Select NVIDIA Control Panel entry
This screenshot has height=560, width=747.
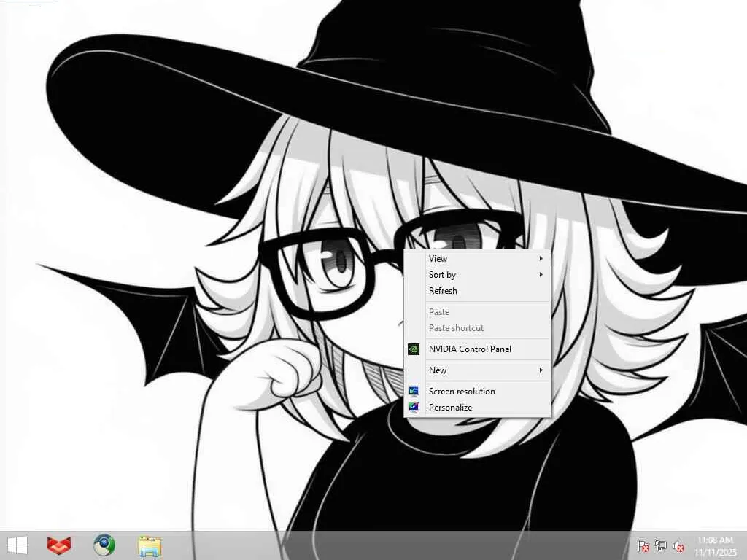[x=477, y=349]
